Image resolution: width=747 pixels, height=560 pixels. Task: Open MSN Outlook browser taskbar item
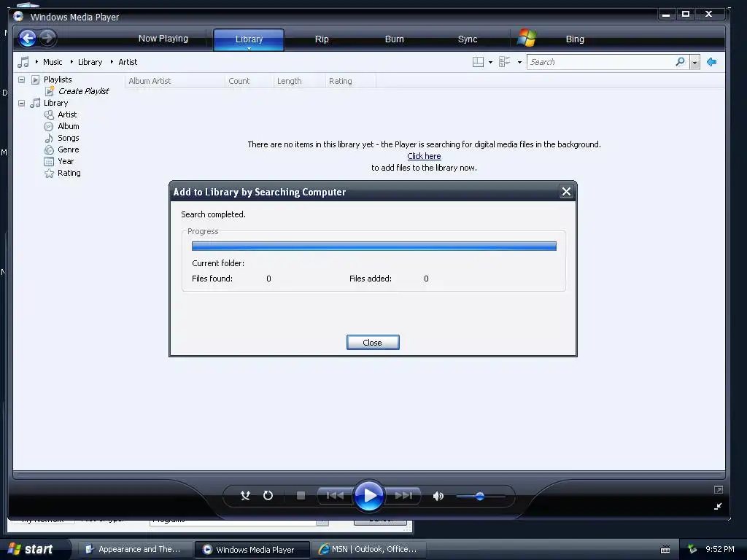(x=368, y=550)
